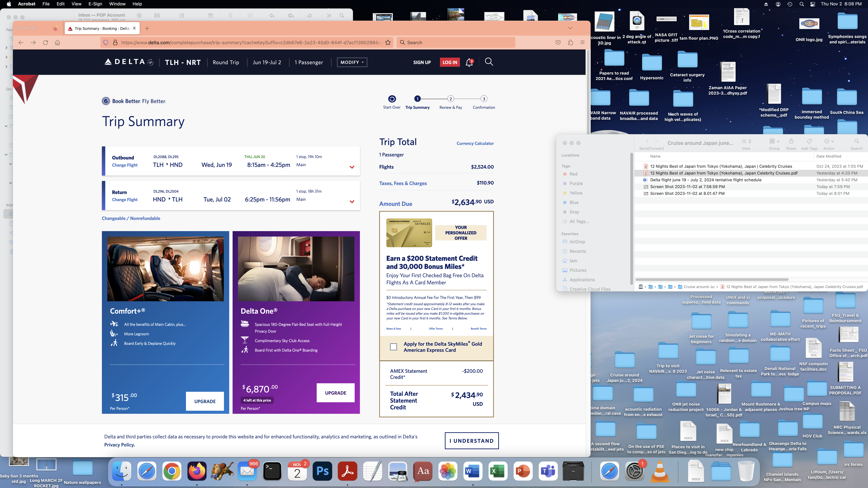Open Firefox home page icon
Viewport: 868px width, 488px height.
click(x=57, y=42)
